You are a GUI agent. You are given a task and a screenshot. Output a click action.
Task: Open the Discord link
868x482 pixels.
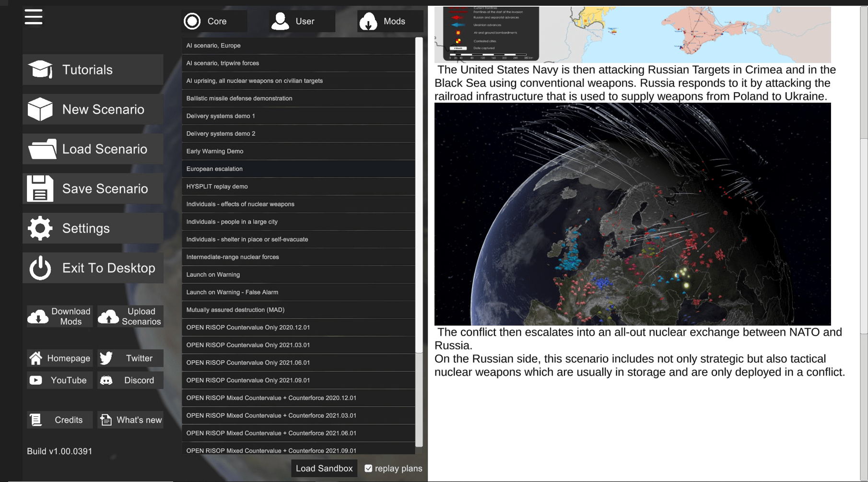click(130, 380)
